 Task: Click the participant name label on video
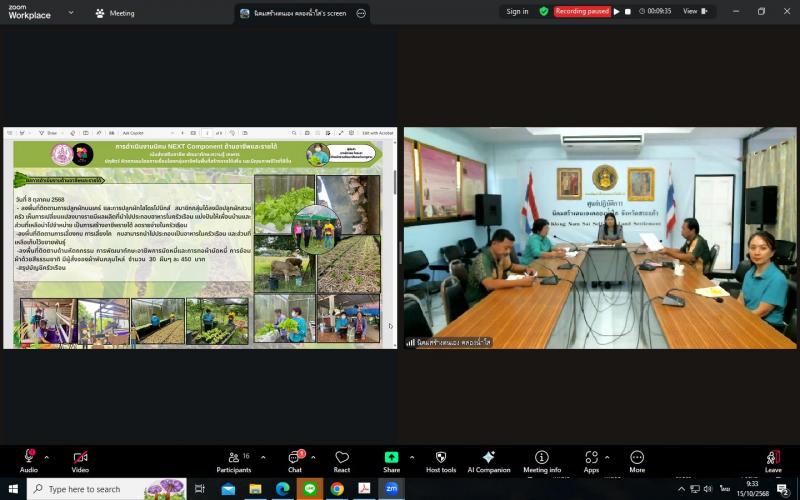click(x=454, y=342)
